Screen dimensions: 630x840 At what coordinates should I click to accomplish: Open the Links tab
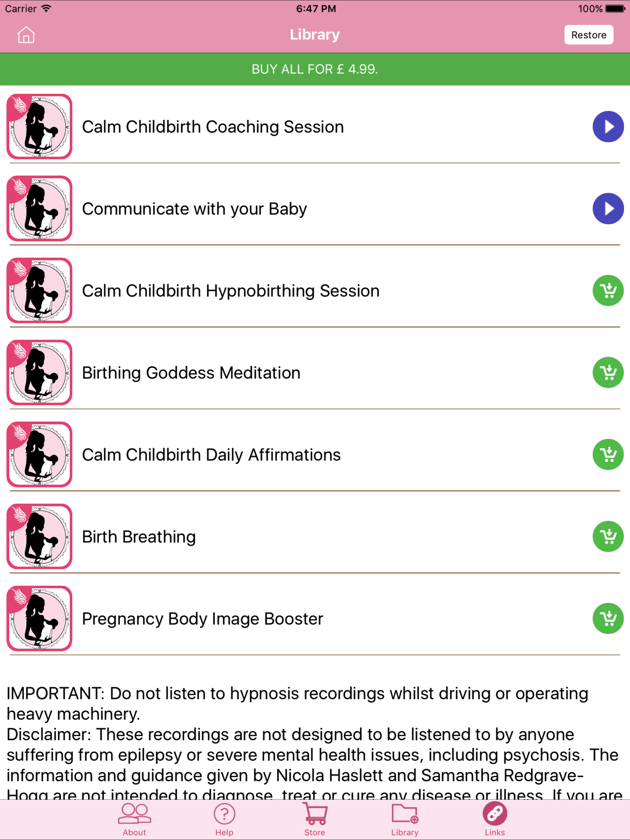pos(494,819)
